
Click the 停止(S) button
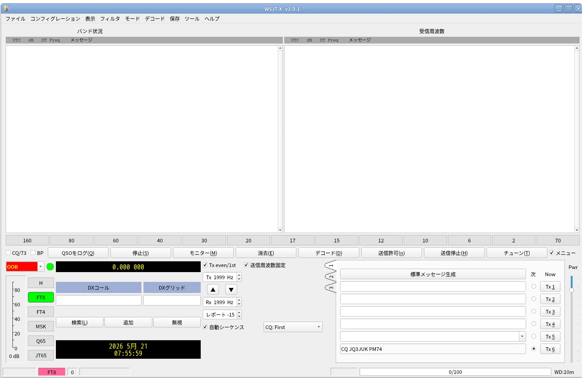[141, 253]
